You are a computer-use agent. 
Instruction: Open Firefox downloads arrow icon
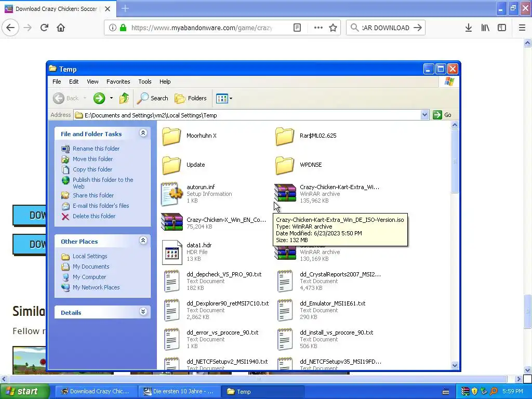469,28
